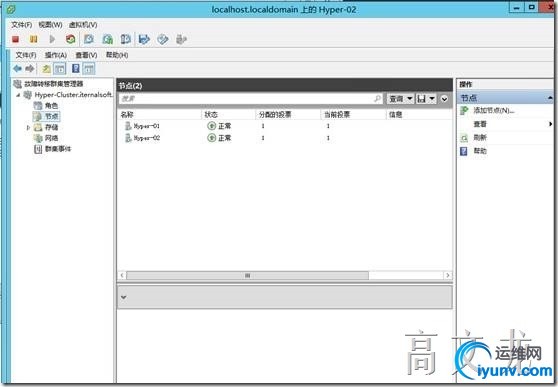Click the up-one-level folder icon
This screenshot has height=387, width=558.
click(x=46, y=69)
